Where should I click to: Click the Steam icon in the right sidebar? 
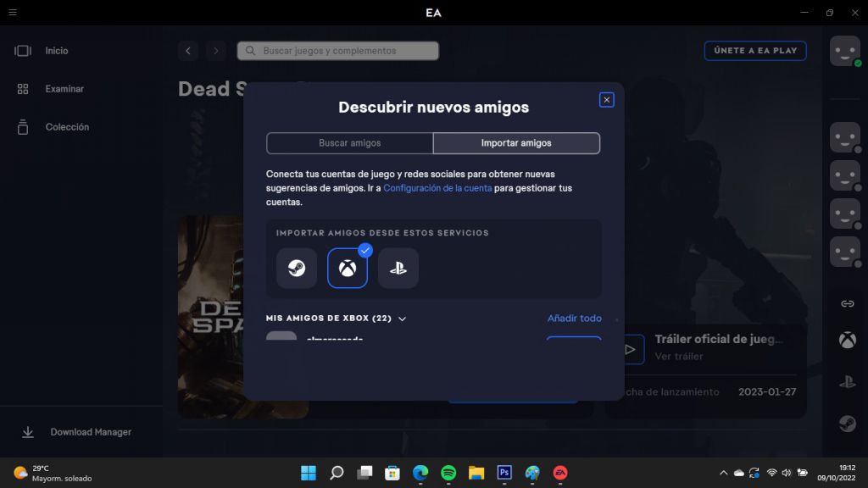pyautogui.click(x=844, y=423)
